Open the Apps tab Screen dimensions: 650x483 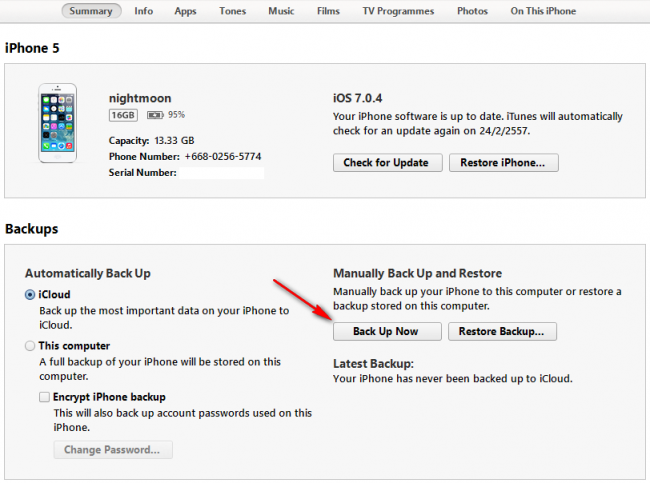185,11
